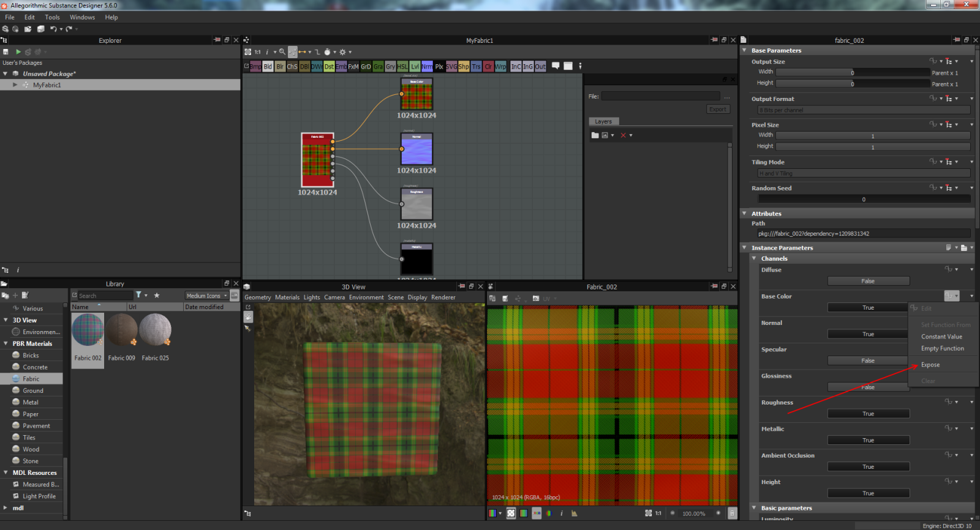Choose Expose from the context menu
This screenshot has height=530, width=980.
(930, 365)
